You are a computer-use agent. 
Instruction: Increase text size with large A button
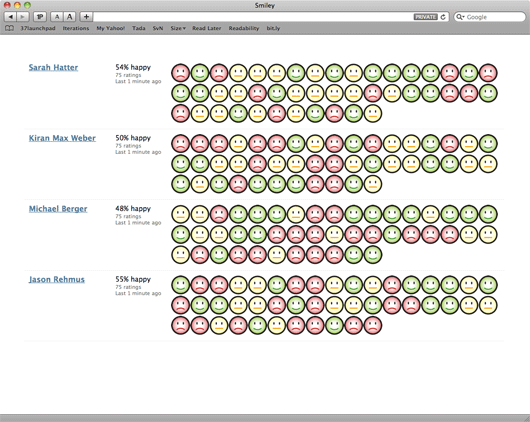pyautogui.click(x=69, y=17)
